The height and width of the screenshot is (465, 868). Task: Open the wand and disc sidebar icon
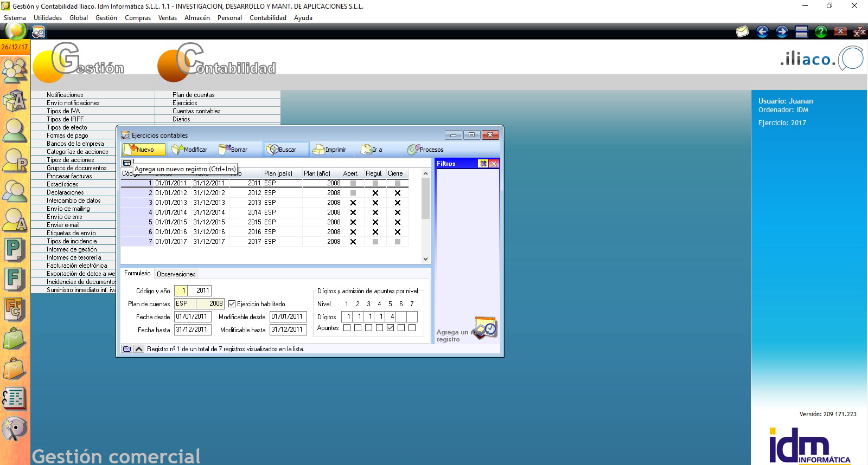coord(15,429)
